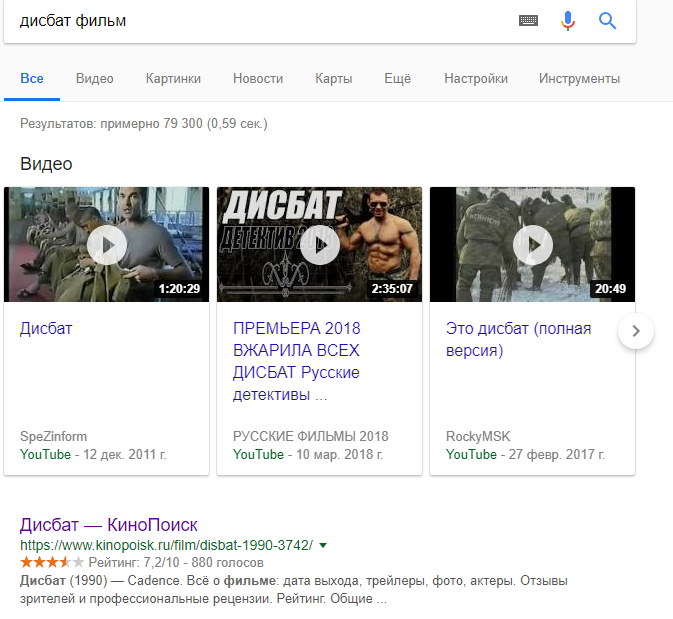Click the next arrow in video carousel
The height and width of the screenshot is (619, 673).
pos(636,331)
